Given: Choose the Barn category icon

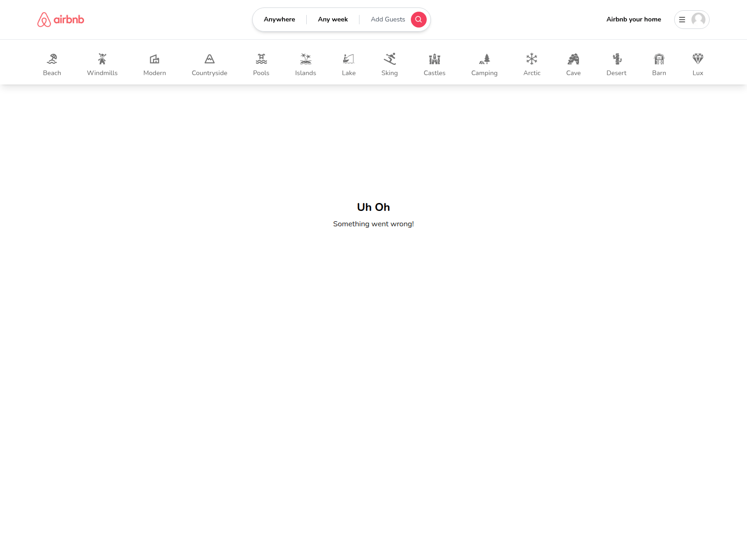Looking at the screenshot, I should 659,60.
